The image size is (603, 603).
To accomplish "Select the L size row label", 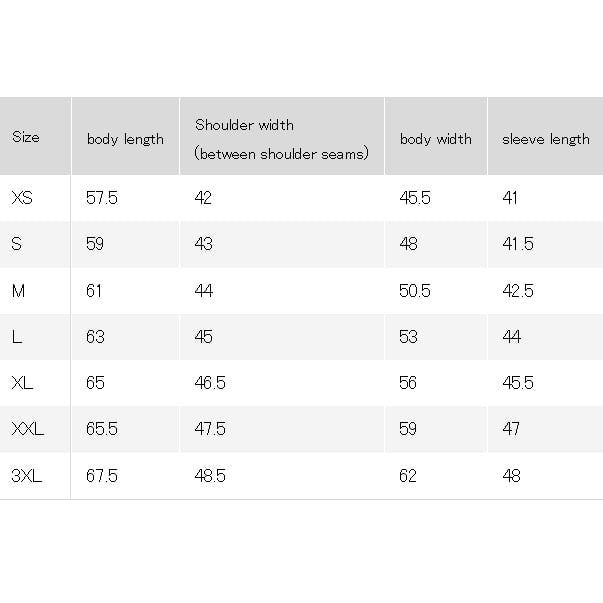I will point(17,337).
